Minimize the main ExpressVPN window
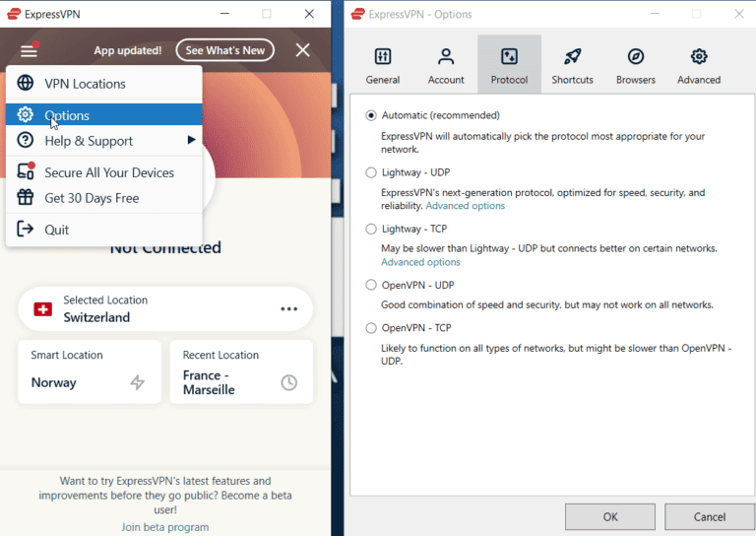This screenshot has width=756, height=536. pos(224,14)
